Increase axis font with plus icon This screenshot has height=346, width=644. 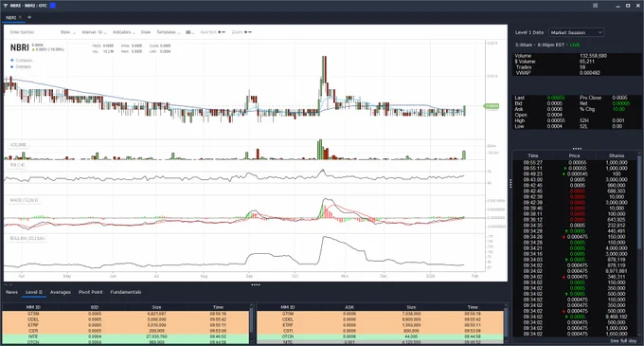[220, 32]
